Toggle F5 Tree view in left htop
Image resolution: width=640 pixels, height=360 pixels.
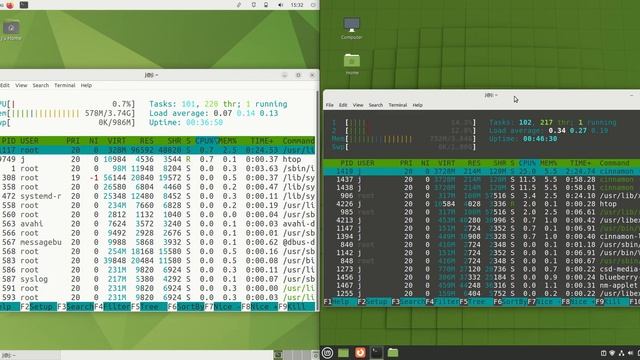pos(149,307)
